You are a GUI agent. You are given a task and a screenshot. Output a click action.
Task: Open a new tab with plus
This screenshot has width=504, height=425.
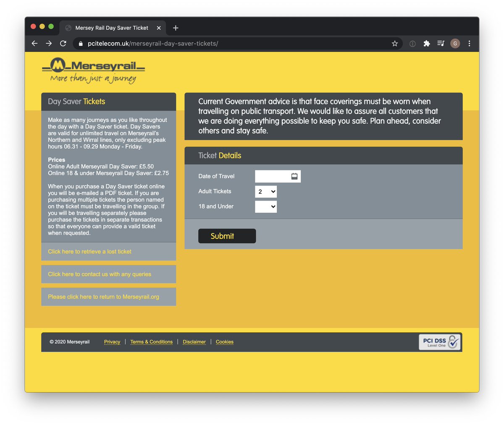coord(176,28)
